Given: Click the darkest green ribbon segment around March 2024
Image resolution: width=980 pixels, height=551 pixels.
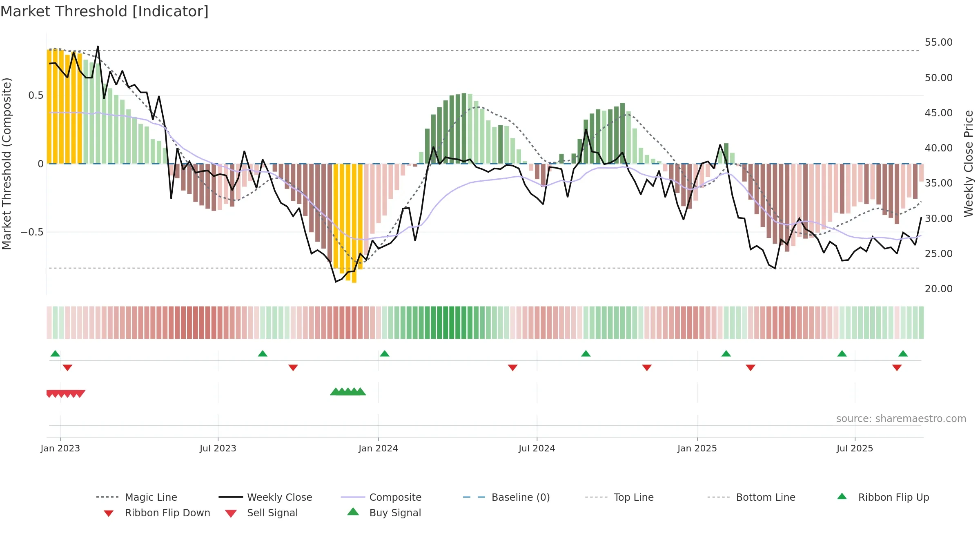Looking at the screenshot, I should click(x=446, y=322).
